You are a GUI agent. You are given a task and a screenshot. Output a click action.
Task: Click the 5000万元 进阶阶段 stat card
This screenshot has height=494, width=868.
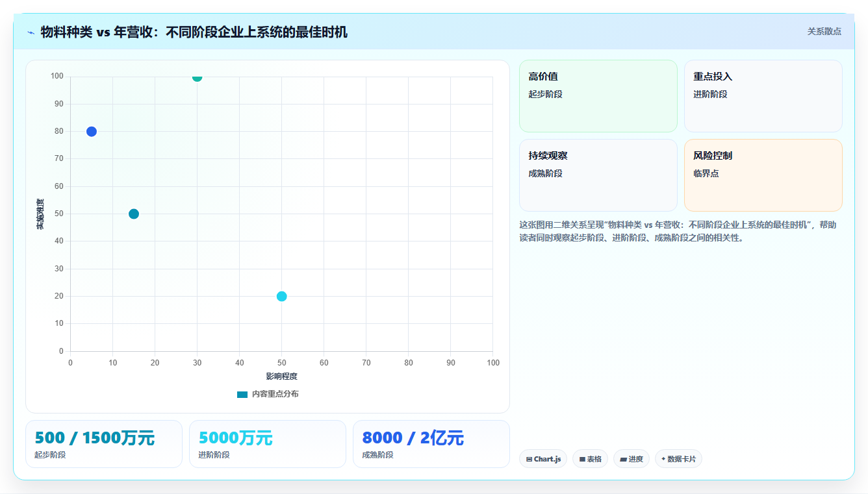tap(268, 444)
